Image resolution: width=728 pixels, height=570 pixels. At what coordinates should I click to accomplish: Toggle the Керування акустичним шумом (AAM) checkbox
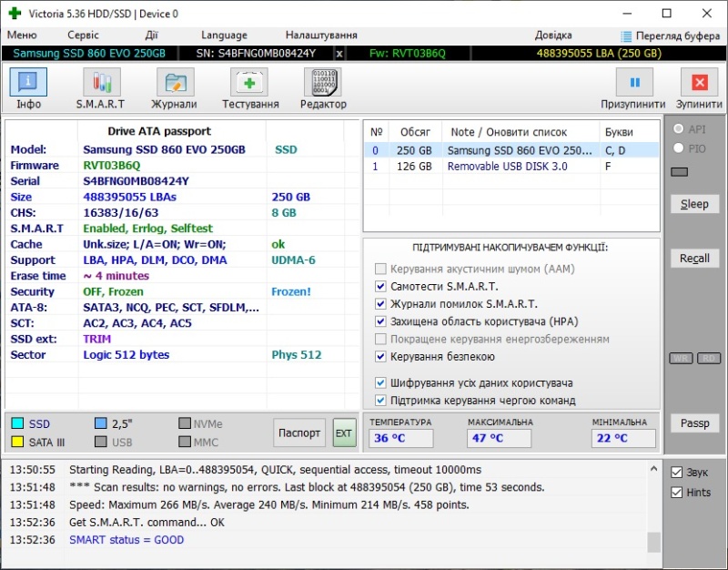click(380, 269)
